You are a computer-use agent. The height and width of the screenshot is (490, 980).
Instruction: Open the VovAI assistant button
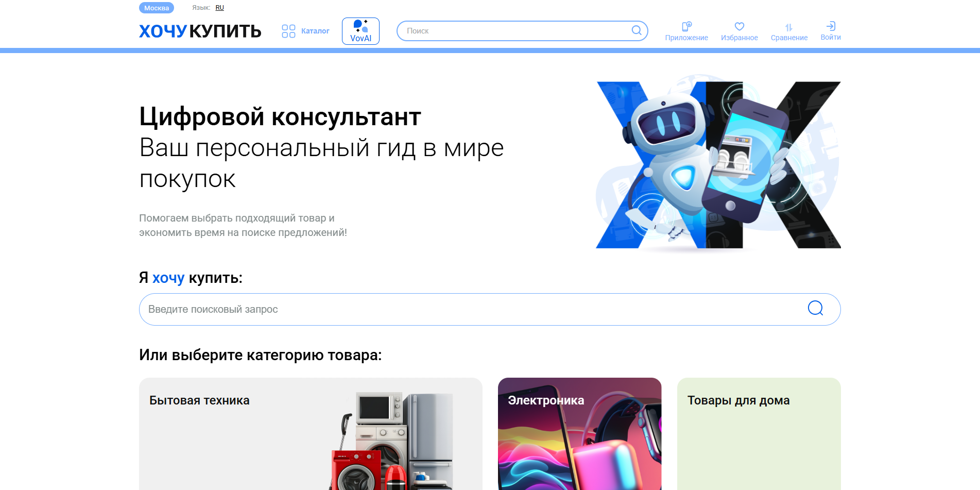point(360,31)
